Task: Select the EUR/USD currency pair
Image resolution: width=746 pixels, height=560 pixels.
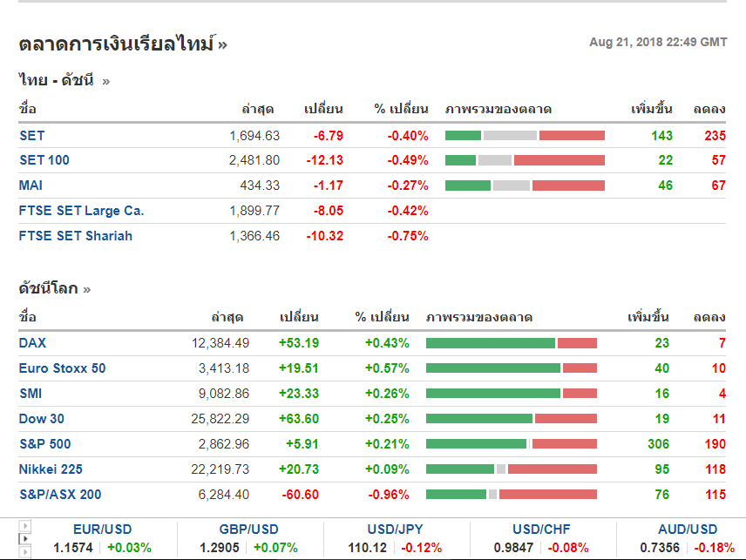Action: coord(103,530)
